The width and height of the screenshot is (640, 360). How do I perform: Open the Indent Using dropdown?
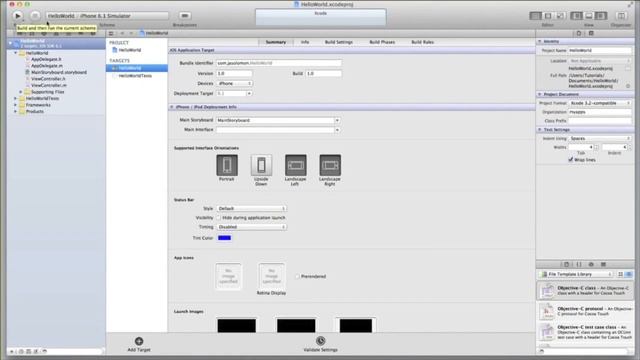pyautogui.click(x=600, y=139)
